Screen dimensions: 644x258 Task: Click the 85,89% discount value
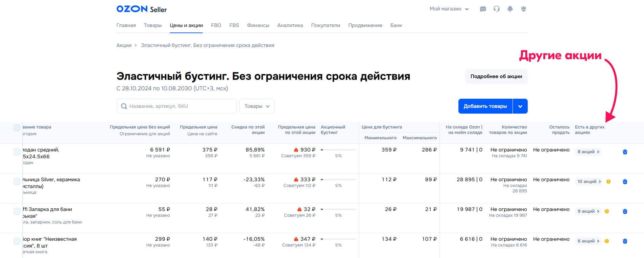pyautogui.click(x=255, y=150)
